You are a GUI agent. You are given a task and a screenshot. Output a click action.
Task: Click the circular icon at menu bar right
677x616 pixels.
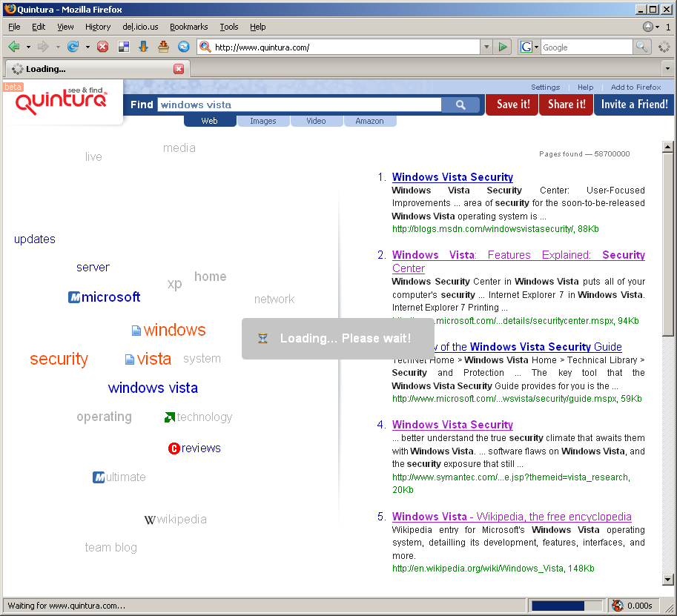pyautogui.click(x=647, y=27)
